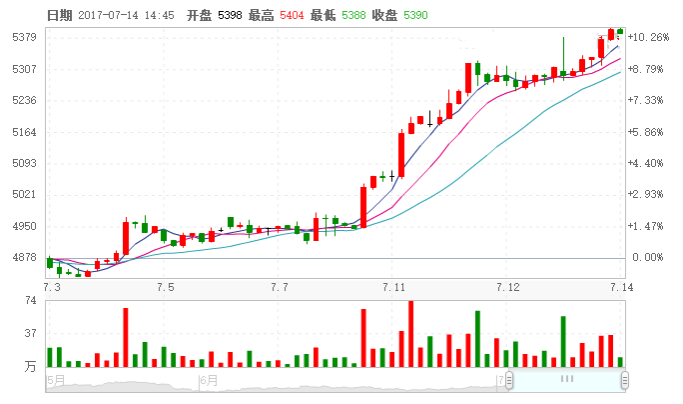Select the 7.7 date label on the x-axis

(280, 288)
